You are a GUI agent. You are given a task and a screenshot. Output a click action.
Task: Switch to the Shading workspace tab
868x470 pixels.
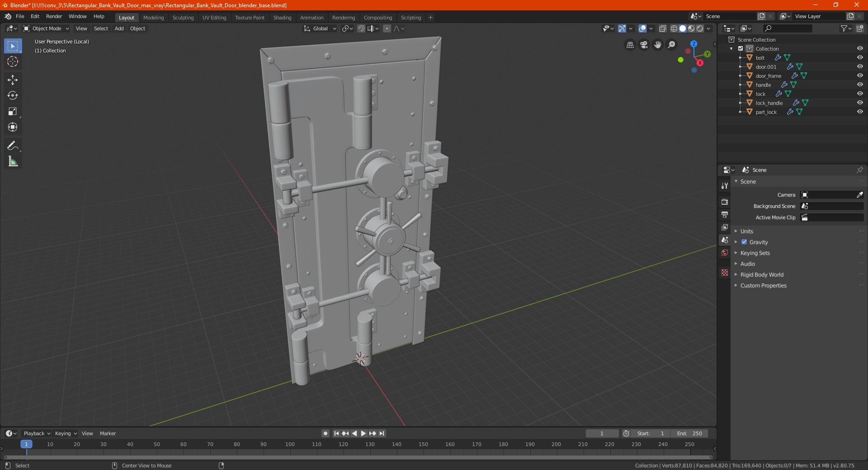[282, 18]
